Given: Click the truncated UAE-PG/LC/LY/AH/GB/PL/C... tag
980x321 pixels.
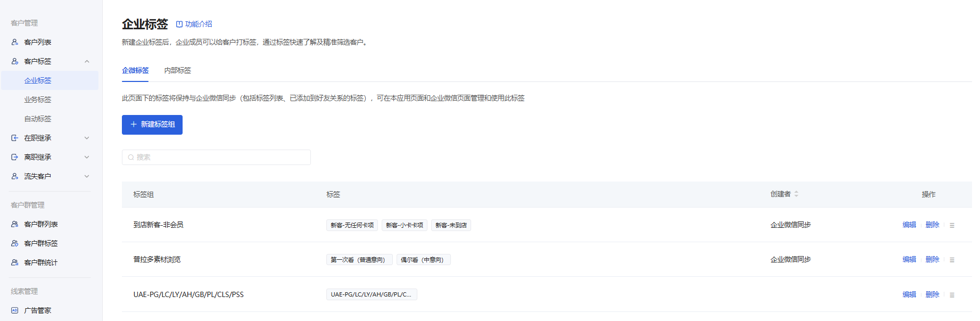Looking at the screenshot, I should coord(372,294).
